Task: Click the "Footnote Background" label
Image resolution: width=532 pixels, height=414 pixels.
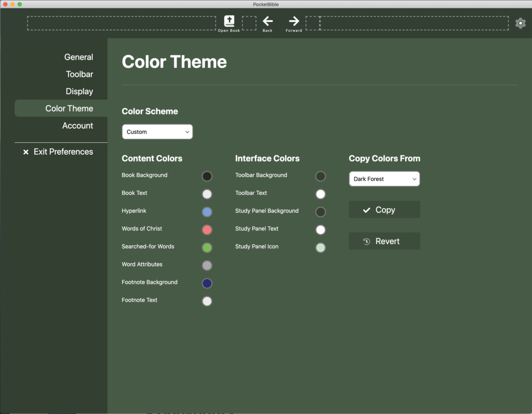Action: [150, 283]
